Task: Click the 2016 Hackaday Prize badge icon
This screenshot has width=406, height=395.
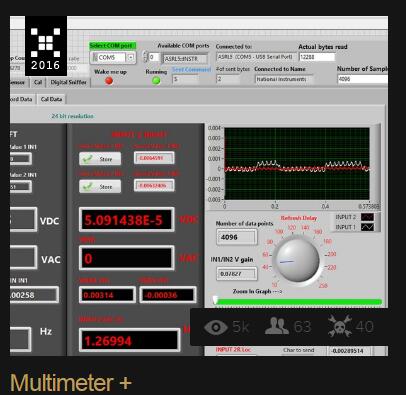Action: [x=46, y=46]
